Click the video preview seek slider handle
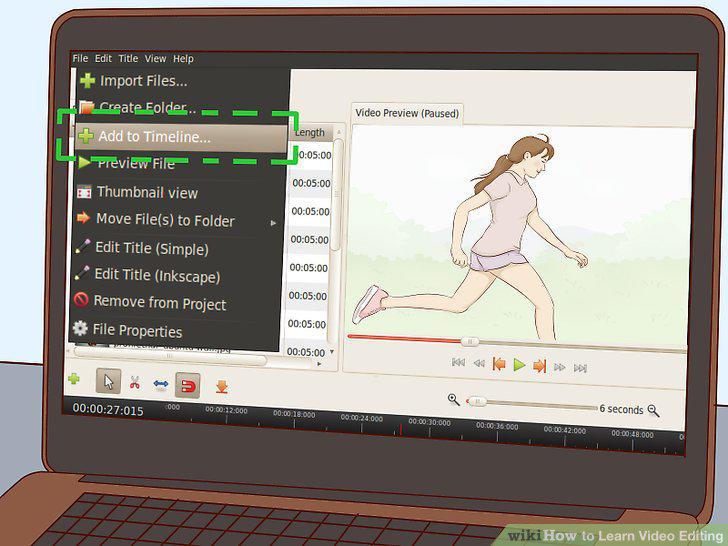728x546 pixels. pos(469,342)
